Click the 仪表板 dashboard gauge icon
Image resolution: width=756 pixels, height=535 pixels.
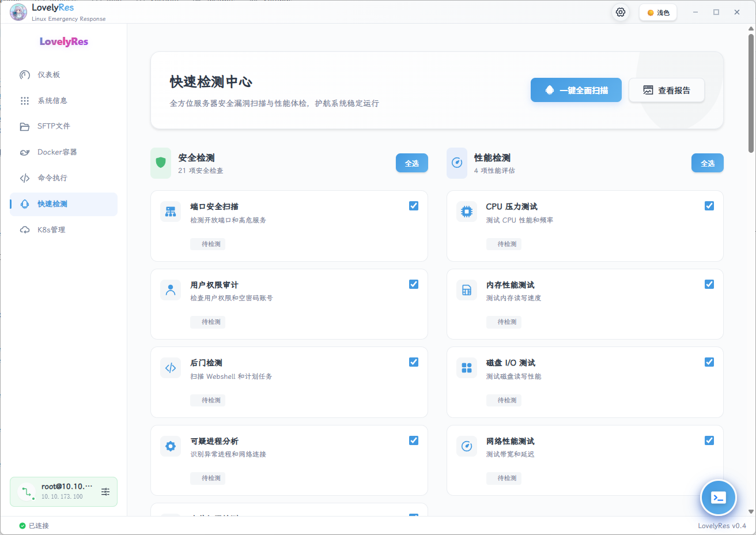25,75
